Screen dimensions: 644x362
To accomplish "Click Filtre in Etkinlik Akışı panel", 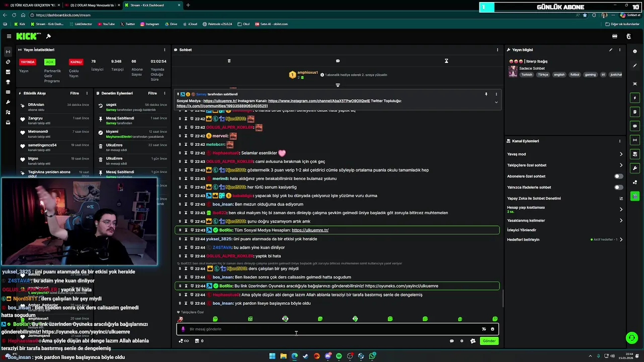I will [x=74, y=93].
